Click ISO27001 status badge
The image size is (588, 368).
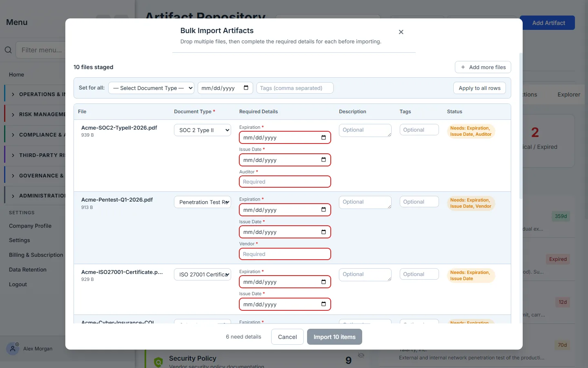point(471,276)
